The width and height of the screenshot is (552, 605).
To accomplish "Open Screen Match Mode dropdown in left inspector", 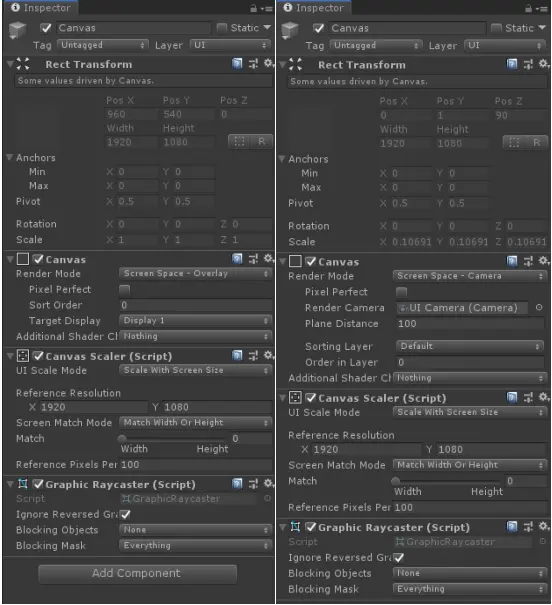I will tap(195, 422).
